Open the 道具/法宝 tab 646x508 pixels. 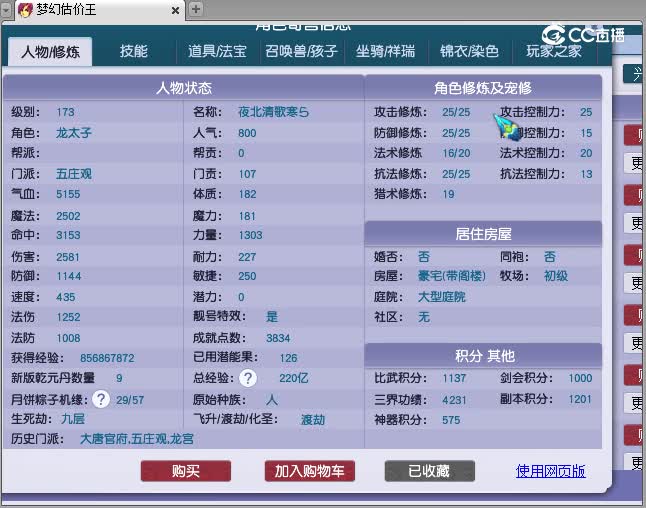217,52
